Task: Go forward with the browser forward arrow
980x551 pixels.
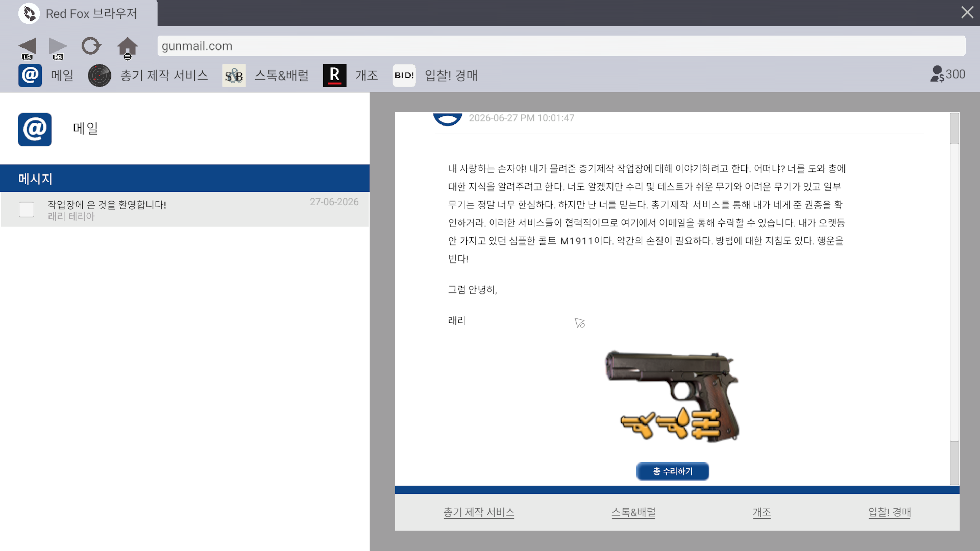Action: pos(58,46)
